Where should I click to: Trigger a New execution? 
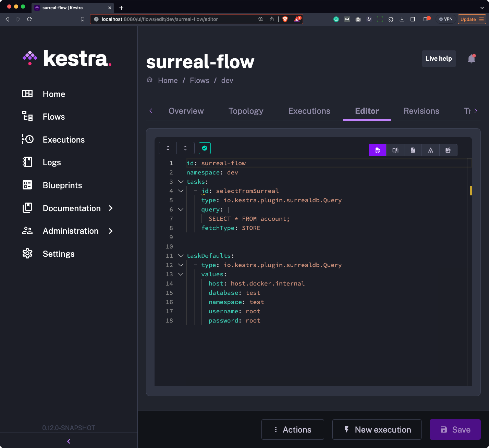click(377, 429)
